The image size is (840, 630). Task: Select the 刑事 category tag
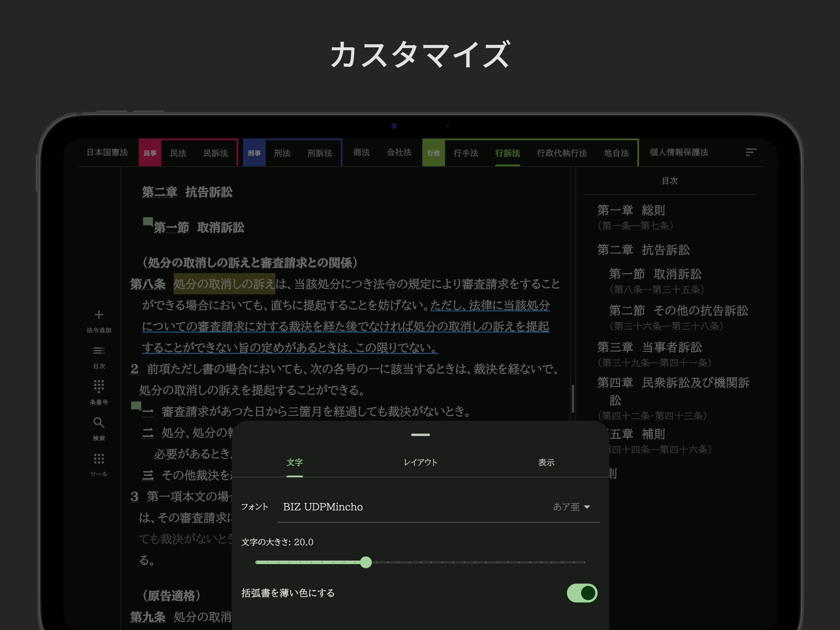(254, 153)
